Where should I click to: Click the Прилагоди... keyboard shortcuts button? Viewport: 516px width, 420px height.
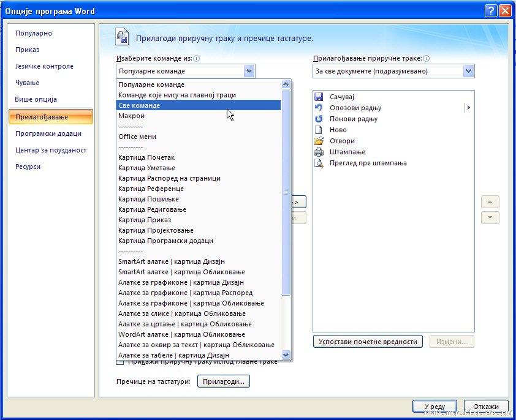224,381
